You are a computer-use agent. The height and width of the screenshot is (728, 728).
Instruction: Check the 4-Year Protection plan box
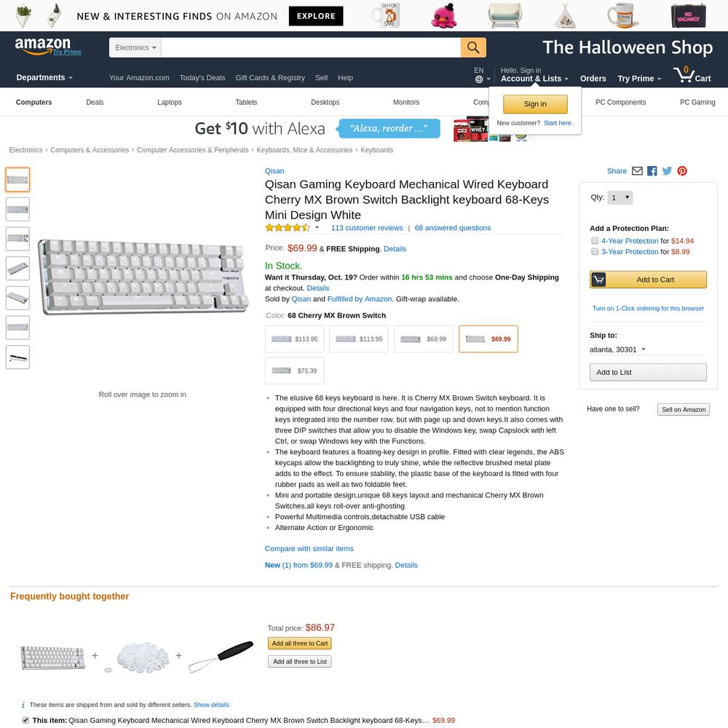pyautogui.click(x=595, y=240)
